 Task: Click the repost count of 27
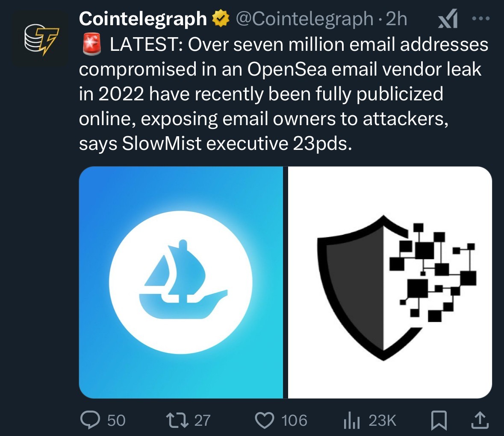202,420
